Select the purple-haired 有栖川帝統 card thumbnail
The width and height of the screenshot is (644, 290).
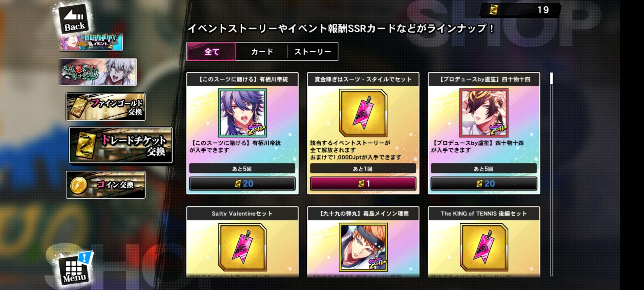coord(242,113)
